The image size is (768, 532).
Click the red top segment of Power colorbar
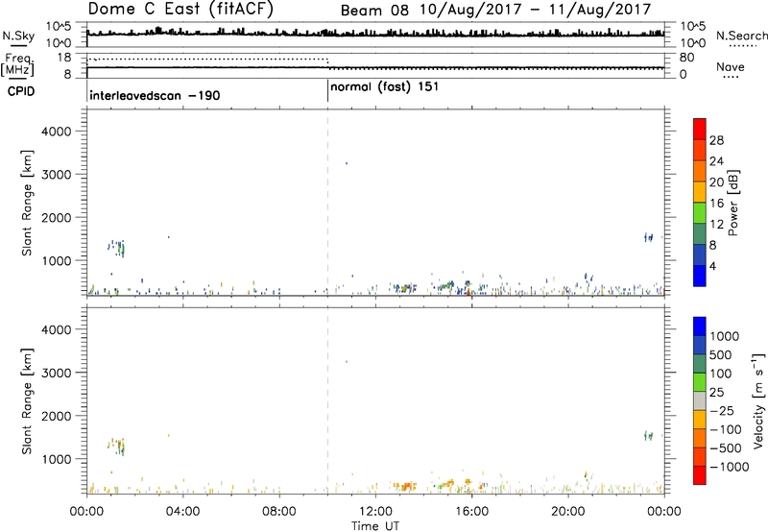700,130
